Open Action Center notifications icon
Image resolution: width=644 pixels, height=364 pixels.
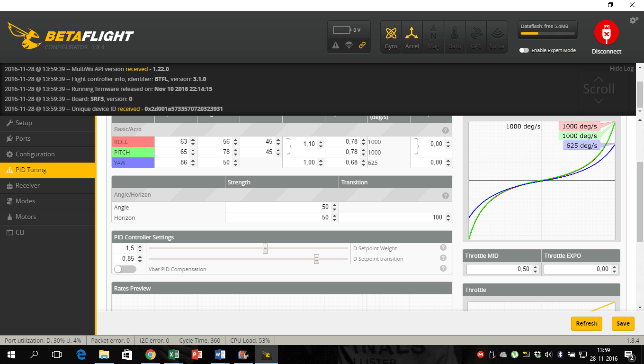(630, 354)
